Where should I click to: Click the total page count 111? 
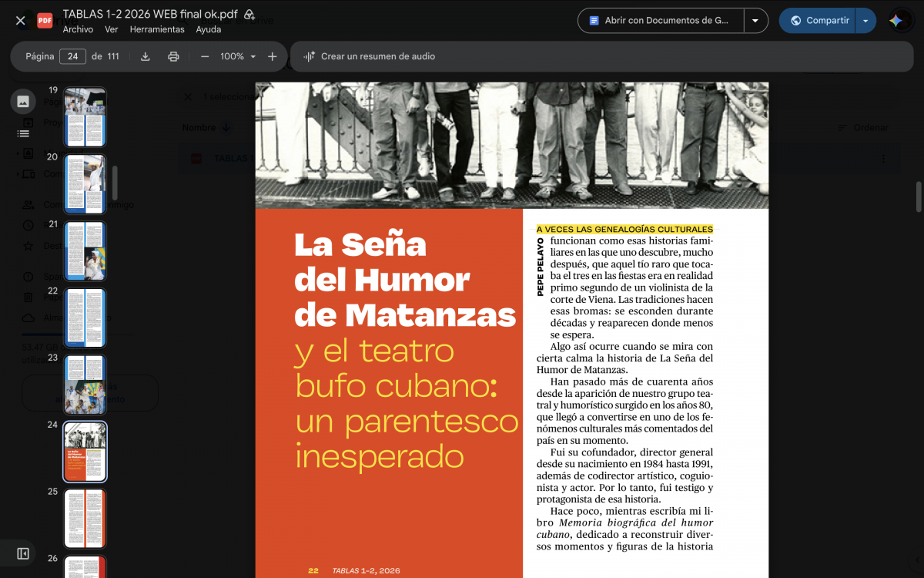[113, 56]
